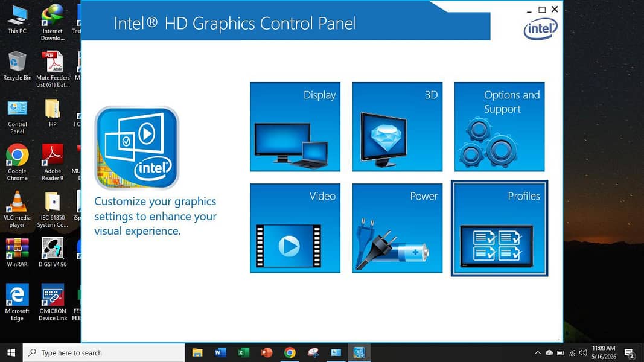
Task: Open the OneDrive cloud tray icon
Action: tap(549, 352)
